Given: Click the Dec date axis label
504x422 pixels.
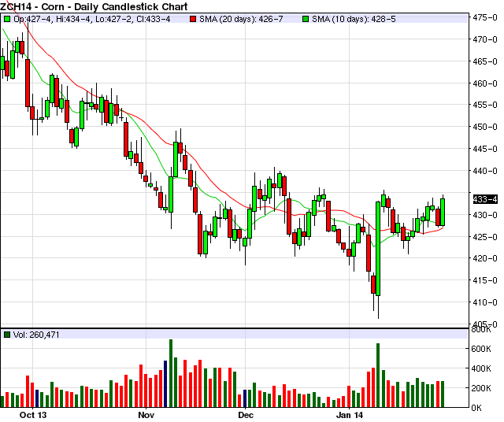Looking at the screenshot, I should click(246, 415).
